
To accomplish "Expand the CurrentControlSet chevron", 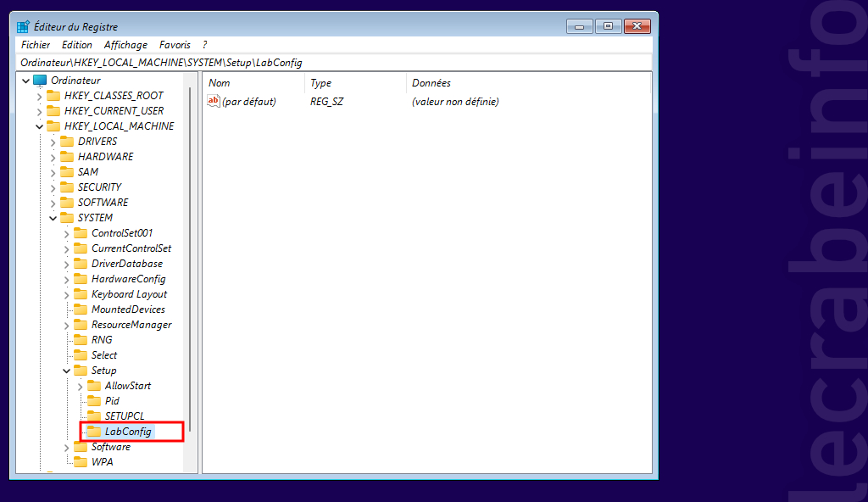I will [66, 249].
